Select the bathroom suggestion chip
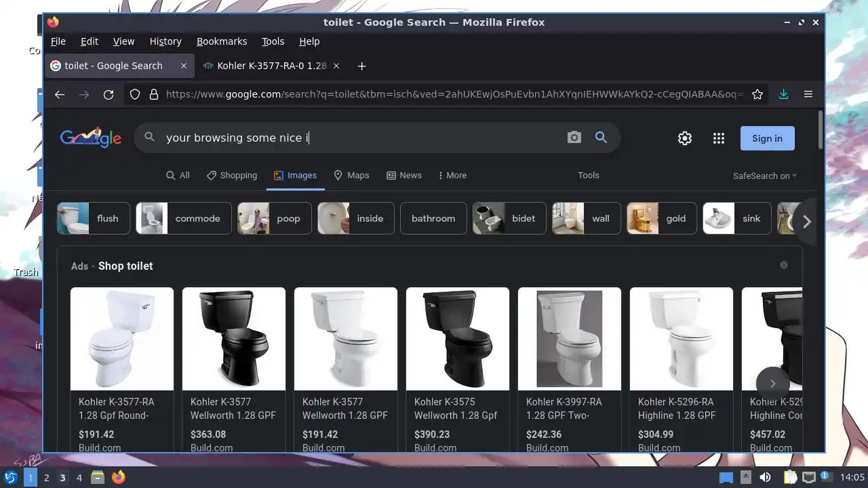 (433, 218)
